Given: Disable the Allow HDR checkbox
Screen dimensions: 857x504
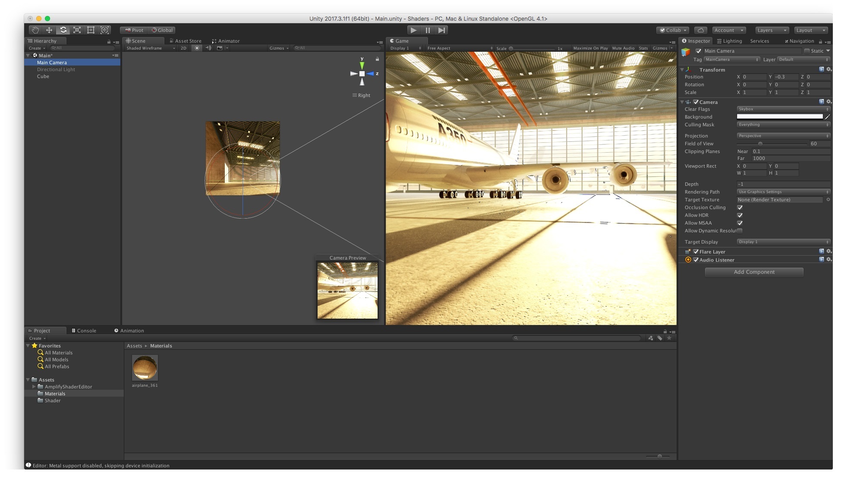Looking at the screenshot, I should (x=740, y=215).
